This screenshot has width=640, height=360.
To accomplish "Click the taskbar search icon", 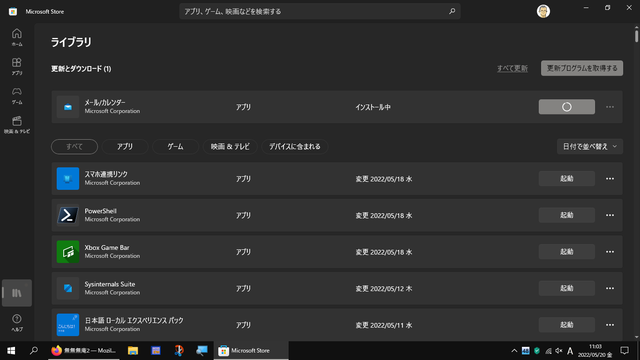I will click(34, 351).
